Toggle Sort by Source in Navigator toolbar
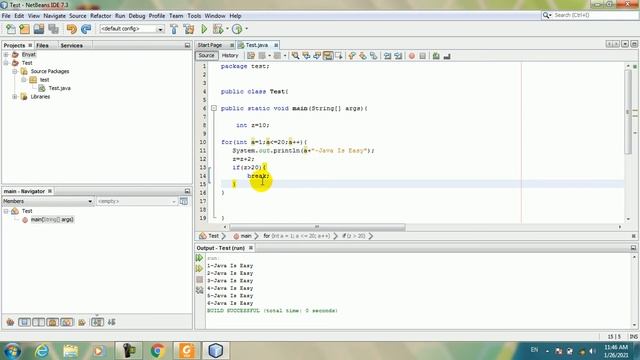 (x=111, y=322)
